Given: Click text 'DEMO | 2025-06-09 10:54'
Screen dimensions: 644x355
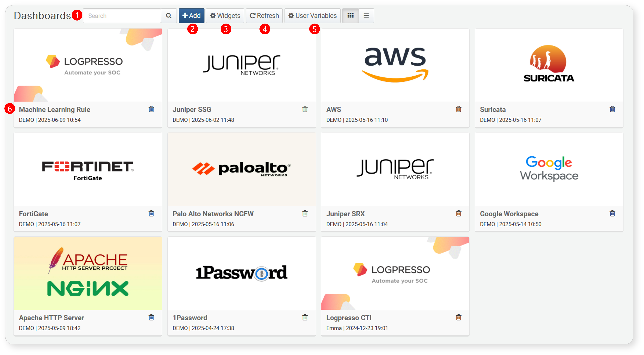Looking at the screenshot, I should pos(50,120).
